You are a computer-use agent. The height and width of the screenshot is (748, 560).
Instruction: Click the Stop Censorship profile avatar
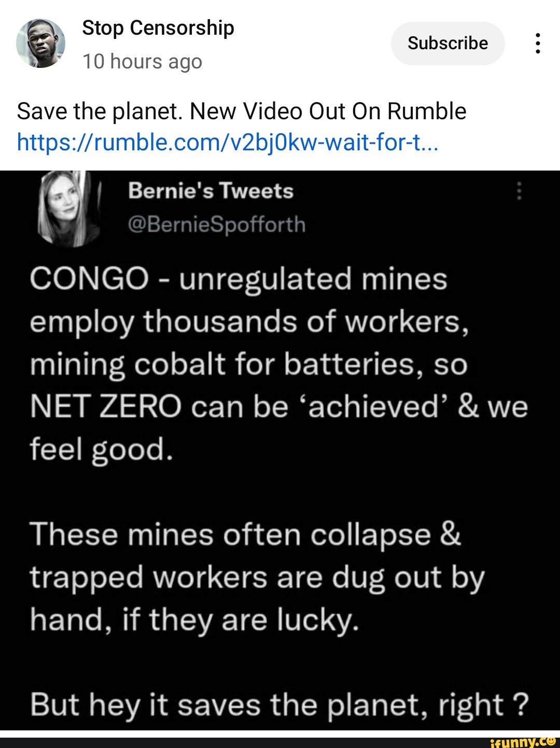(43, 44)
